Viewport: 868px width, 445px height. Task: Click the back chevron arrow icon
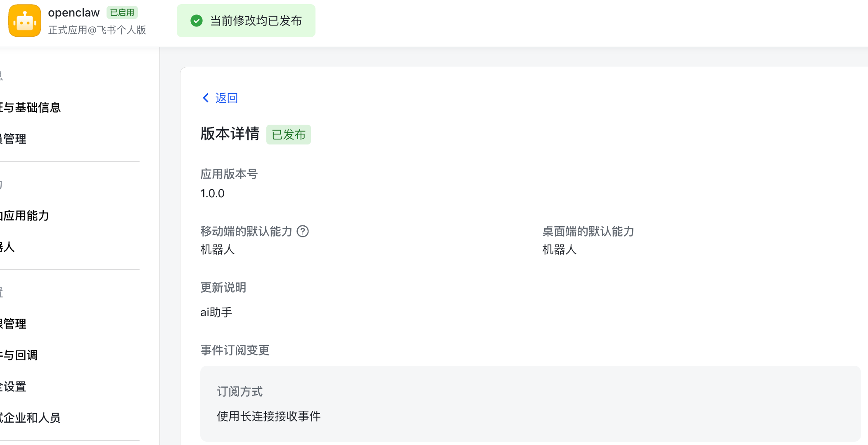206,98
